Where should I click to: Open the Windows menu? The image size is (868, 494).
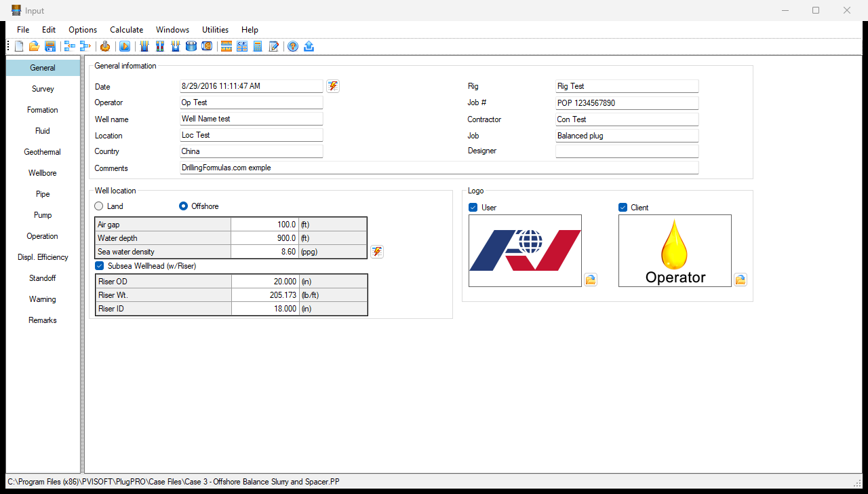(173, 30)
